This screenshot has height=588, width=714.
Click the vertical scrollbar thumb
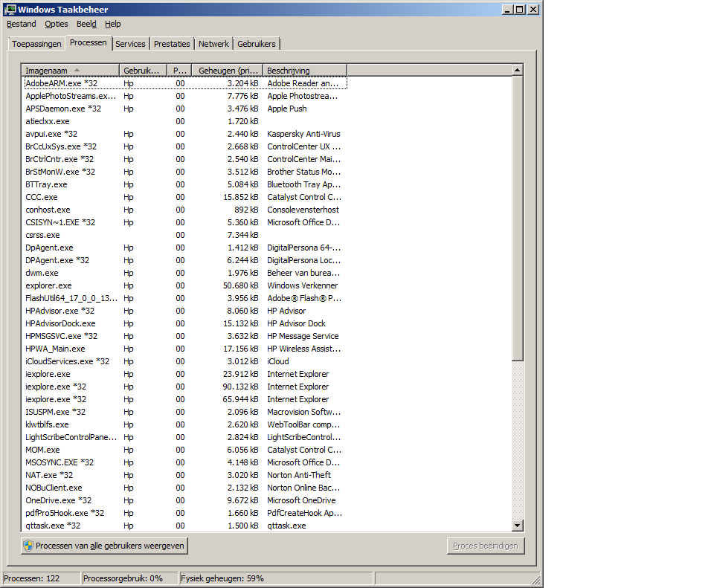coord(517,219)
